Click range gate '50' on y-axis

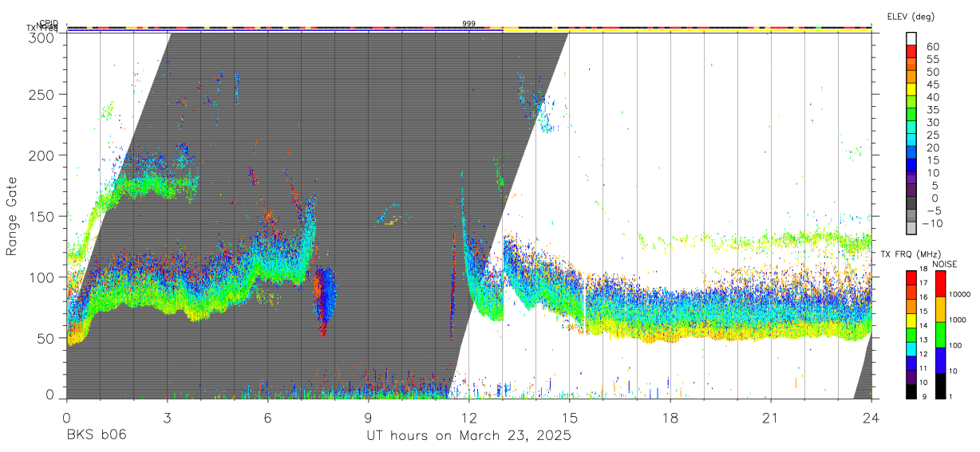(45, 338)
